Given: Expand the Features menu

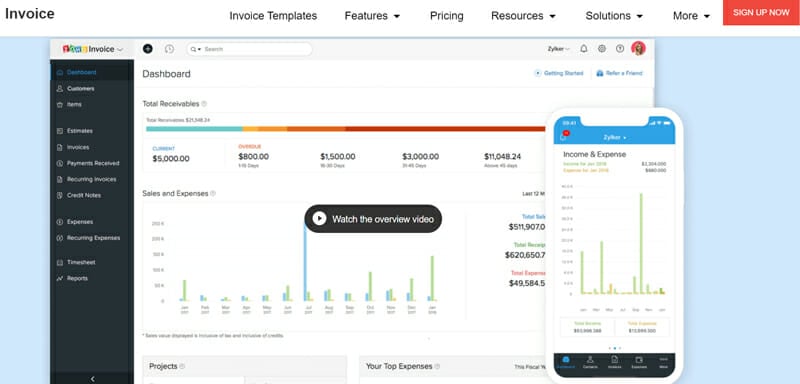Looking at the screenshot, I should pyautogui.click(x=372, y=16).
